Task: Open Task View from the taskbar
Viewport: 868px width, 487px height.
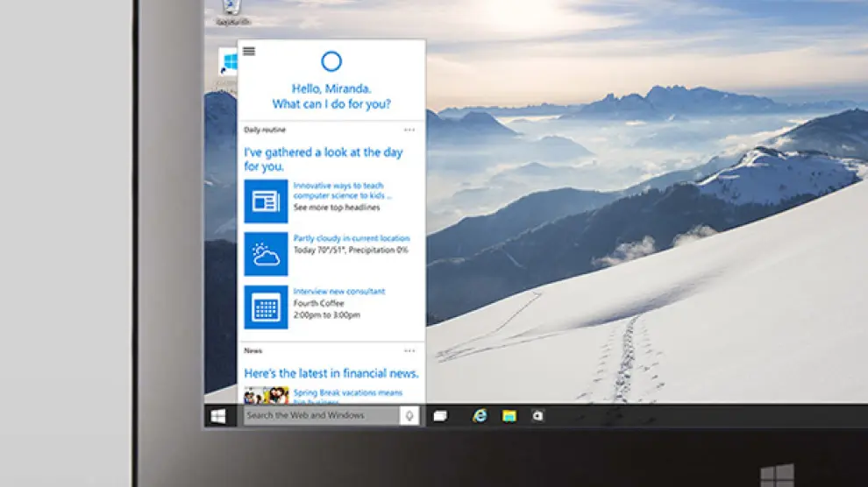Action: pyautogui.click(x=440, y=416)
